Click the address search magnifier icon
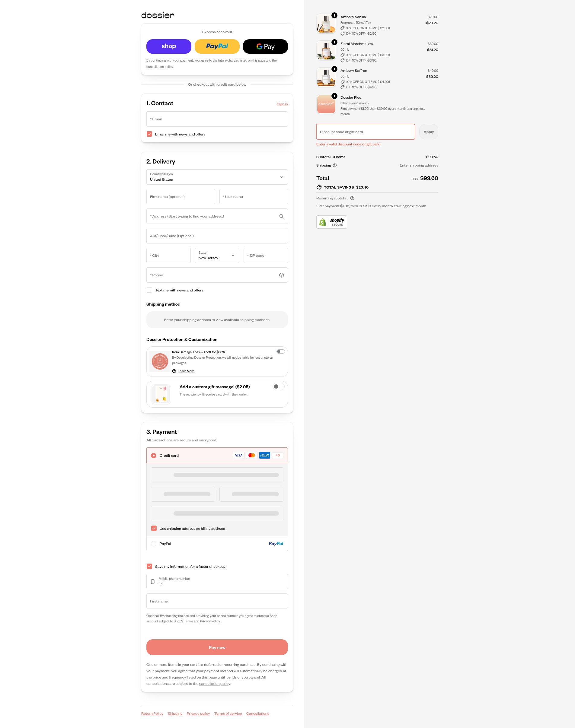The height and width of the screenshot is (728, 575). (x=281, y=216)
